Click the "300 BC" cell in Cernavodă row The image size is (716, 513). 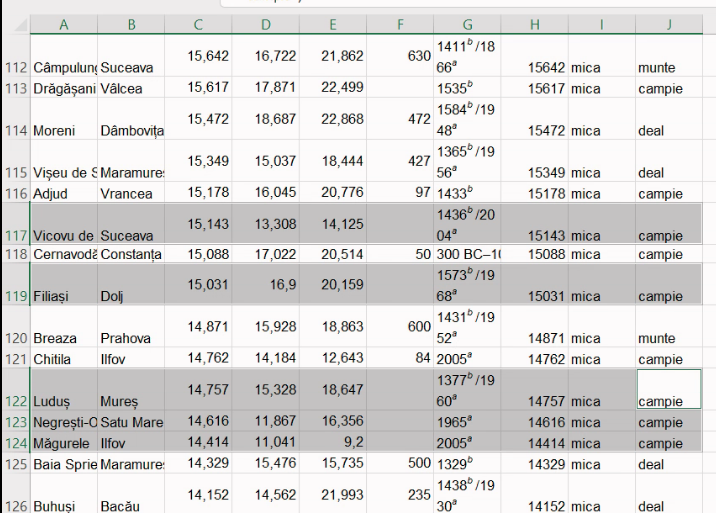[468, 254]
